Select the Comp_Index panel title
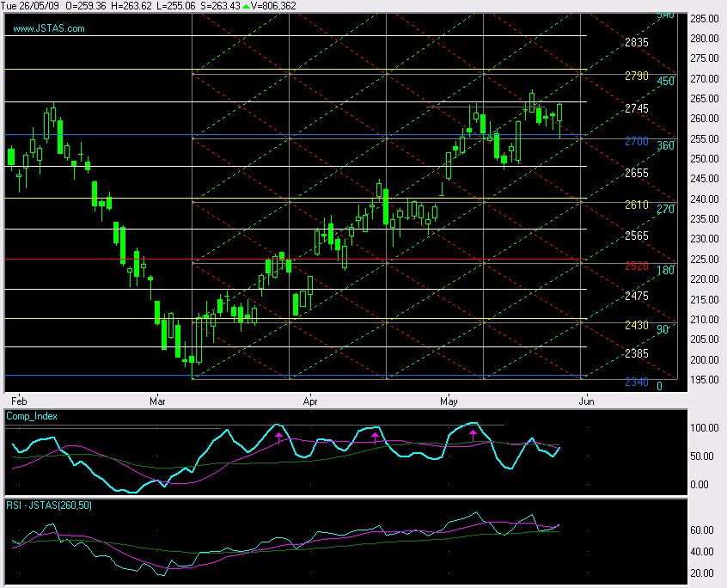This screenshot has width=727, height=588. click(32, 415)
